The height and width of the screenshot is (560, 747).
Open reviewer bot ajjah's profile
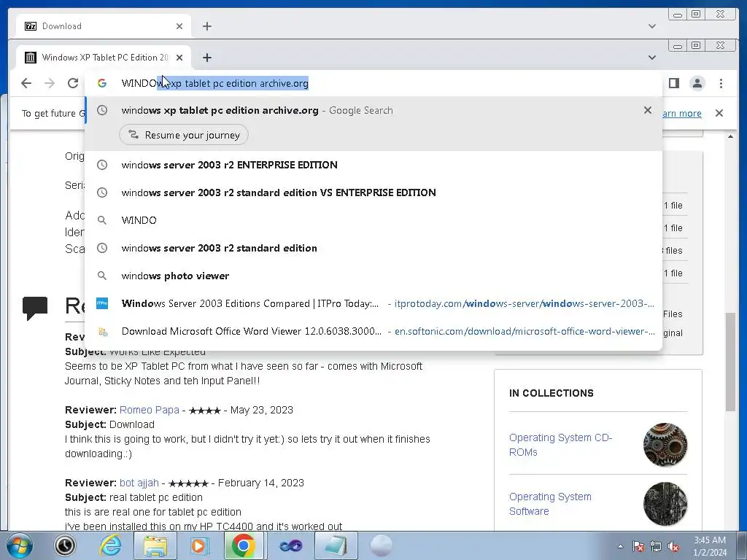point(139,483)
